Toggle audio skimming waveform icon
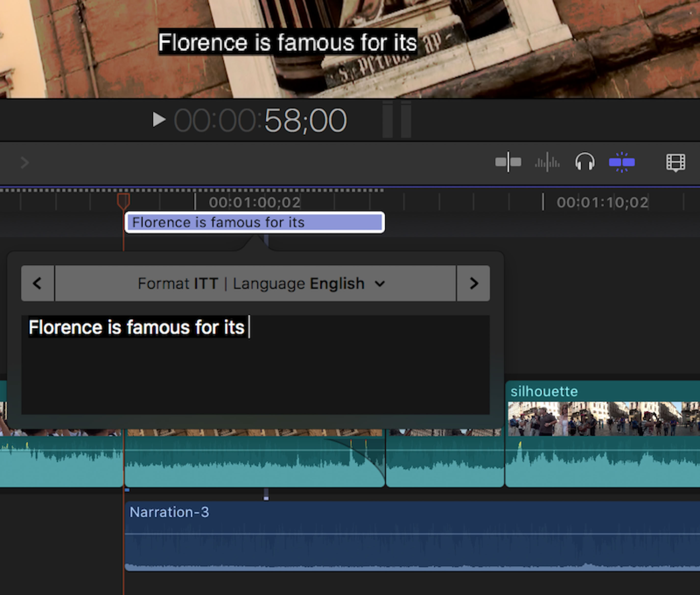700x595 pixels. 547,163
